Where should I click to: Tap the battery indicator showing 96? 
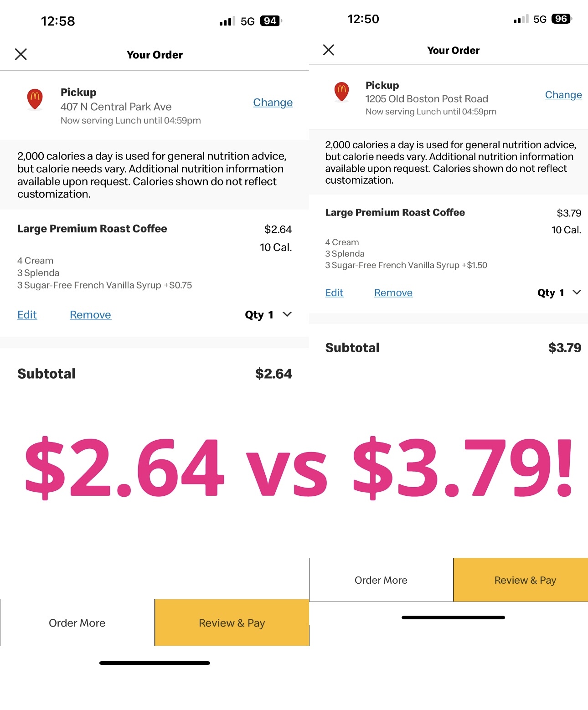tap(562, 19)
